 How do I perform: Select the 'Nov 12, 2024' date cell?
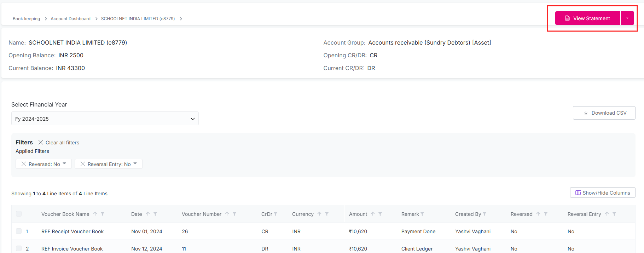pyautogui.click(x=147, y=249)
